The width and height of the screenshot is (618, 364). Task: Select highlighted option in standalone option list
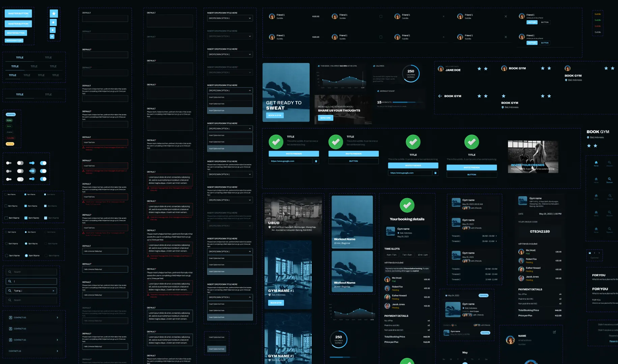click(217, 349)
